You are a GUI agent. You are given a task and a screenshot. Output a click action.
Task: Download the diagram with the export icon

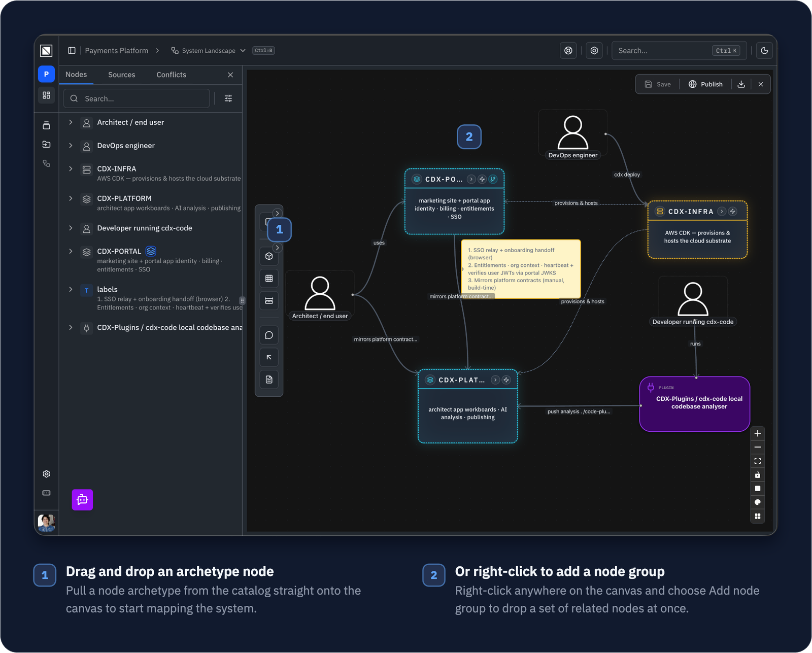[741, 84]
